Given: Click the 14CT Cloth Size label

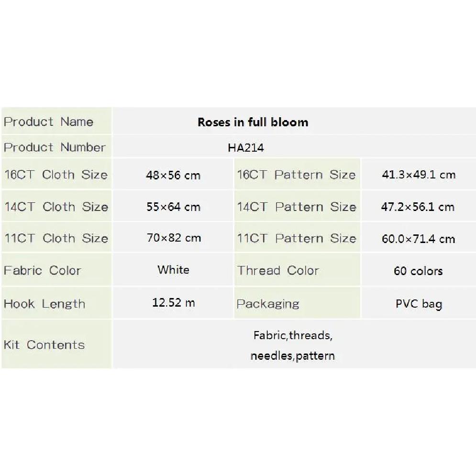Looking at the screenshot, I should 56,207.
